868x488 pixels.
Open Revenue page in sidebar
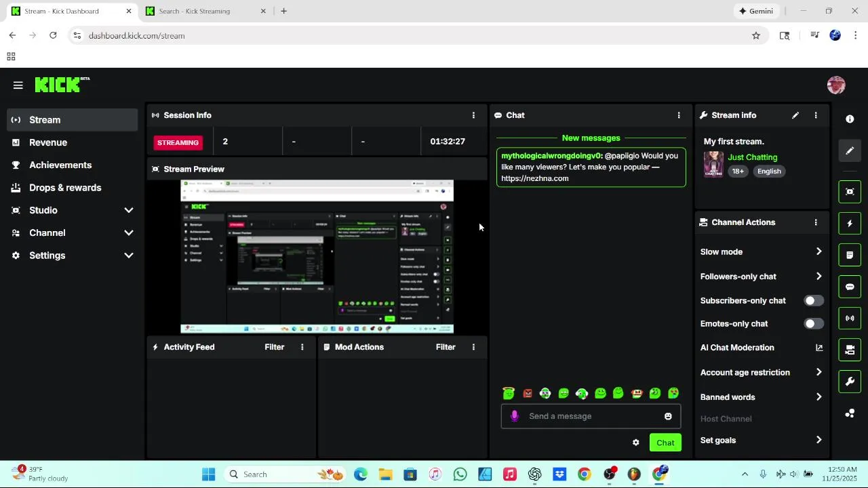click(73, 142)
